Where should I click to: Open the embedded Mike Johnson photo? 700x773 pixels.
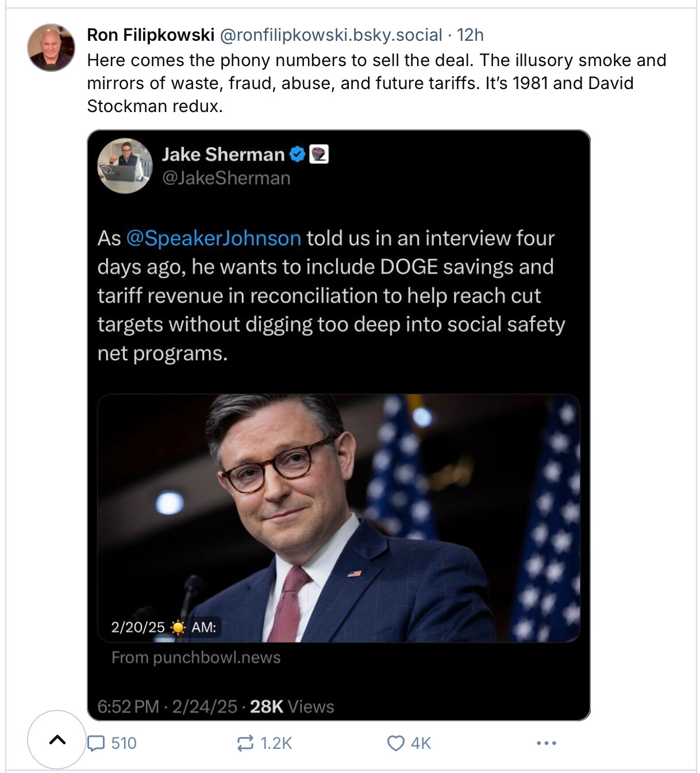(339, 517)
